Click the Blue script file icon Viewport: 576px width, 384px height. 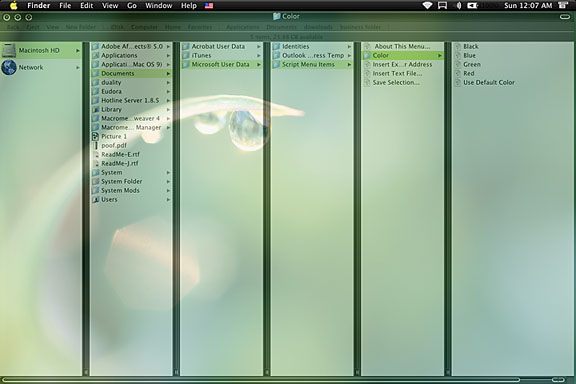coord(458,55)
